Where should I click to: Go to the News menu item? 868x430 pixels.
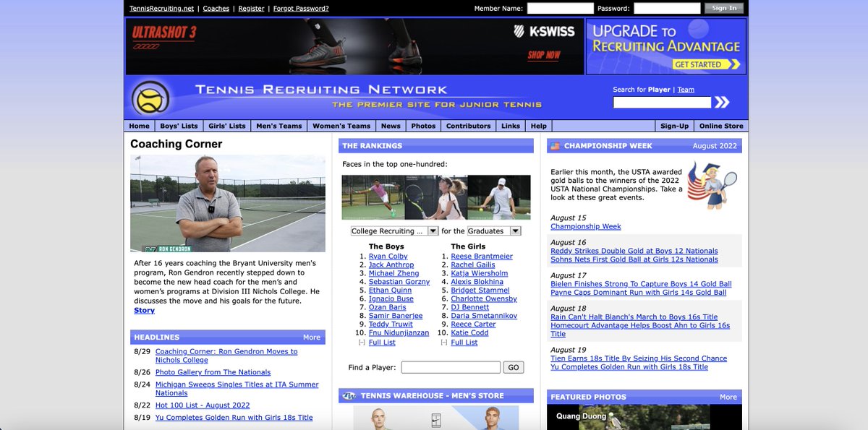pos(391,126)
